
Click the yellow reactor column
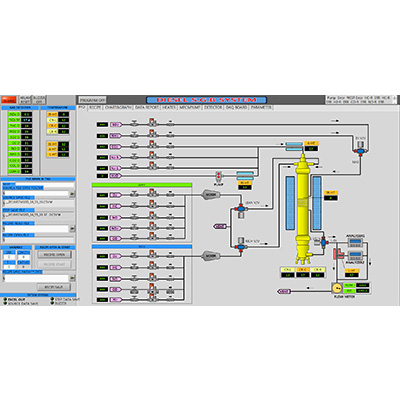tap(303, 208)
